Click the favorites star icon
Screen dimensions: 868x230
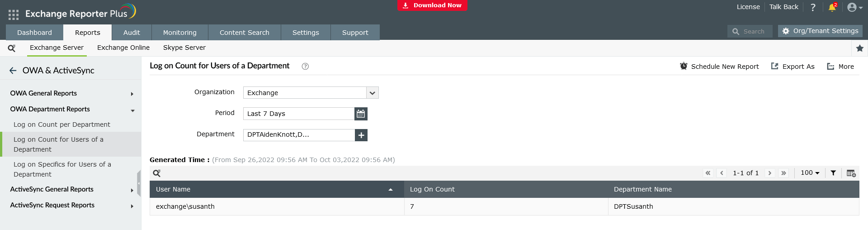pyautogui.click(x=860, y=48)
